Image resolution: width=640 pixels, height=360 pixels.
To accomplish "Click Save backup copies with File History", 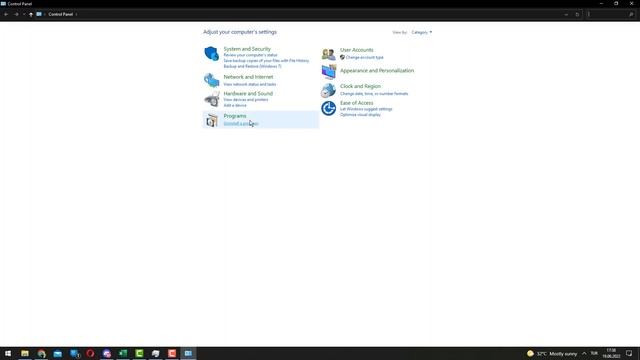I will click(266, 61).
